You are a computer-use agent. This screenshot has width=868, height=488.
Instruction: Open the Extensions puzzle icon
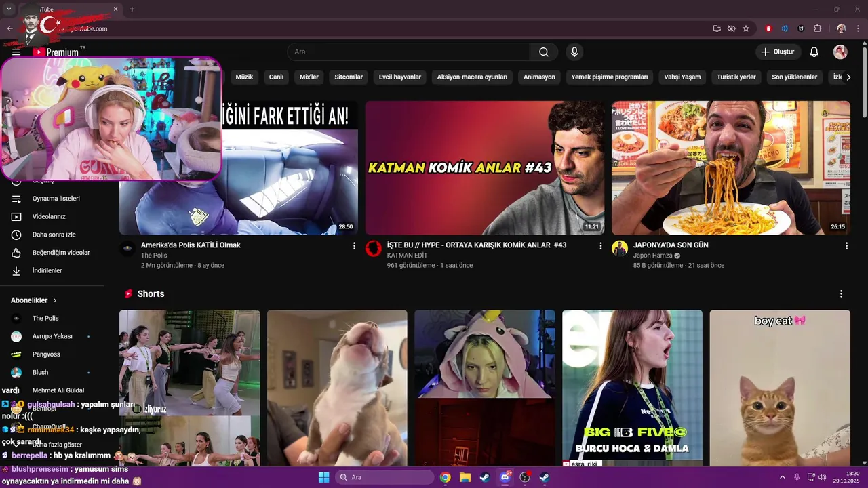point(817,28)
